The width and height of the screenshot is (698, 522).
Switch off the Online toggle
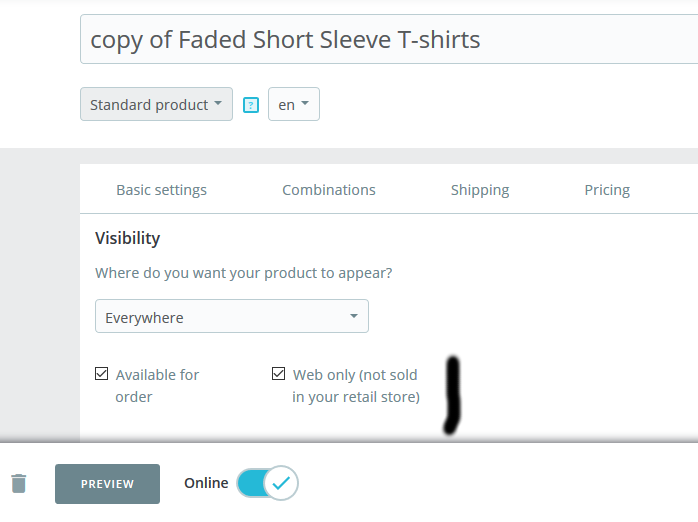pos(265,484)
